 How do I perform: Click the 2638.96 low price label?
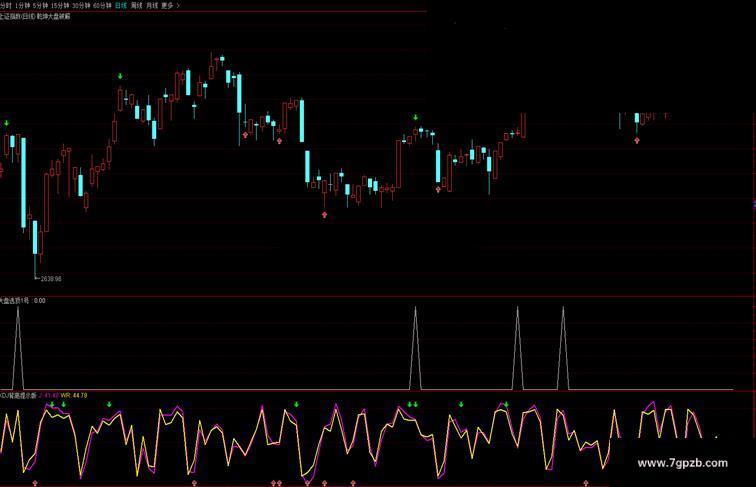coord(51,279)
